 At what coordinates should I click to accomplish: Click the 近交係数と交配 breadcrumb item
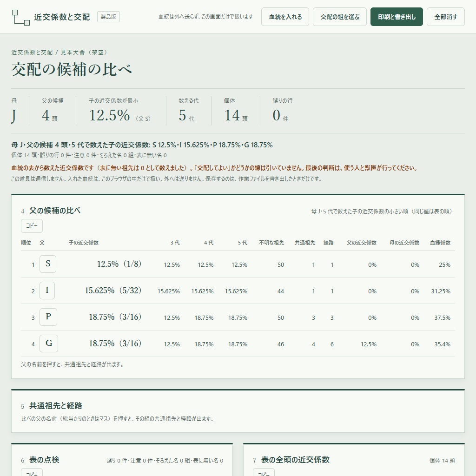pyautogui.click(x=32, y=52)
